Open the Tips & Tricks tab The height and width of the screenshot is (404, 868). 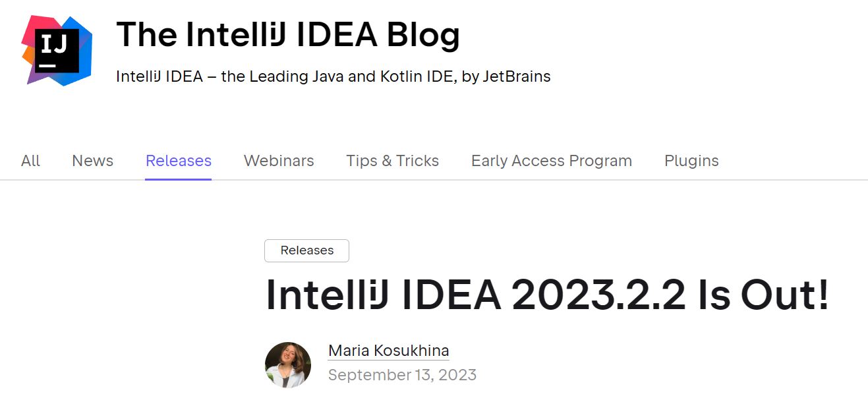pyautogui.click(x=393, y=161)
